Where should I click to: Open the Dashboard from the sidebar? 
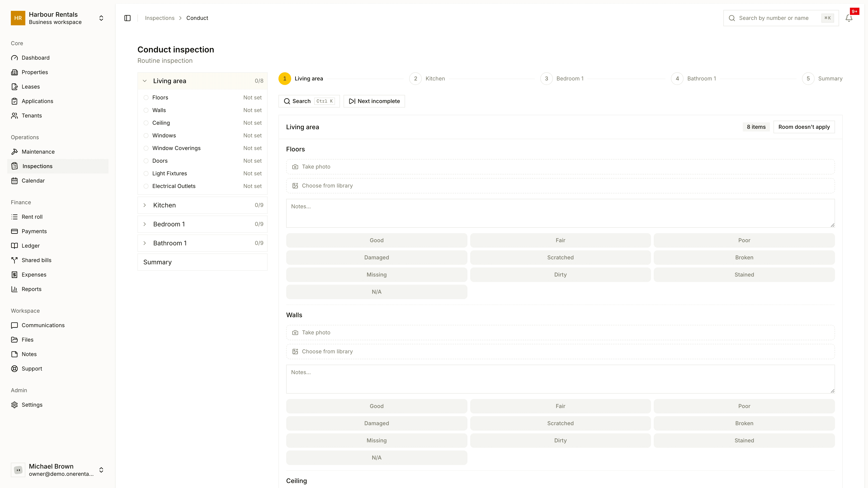[x=58, y=58]
